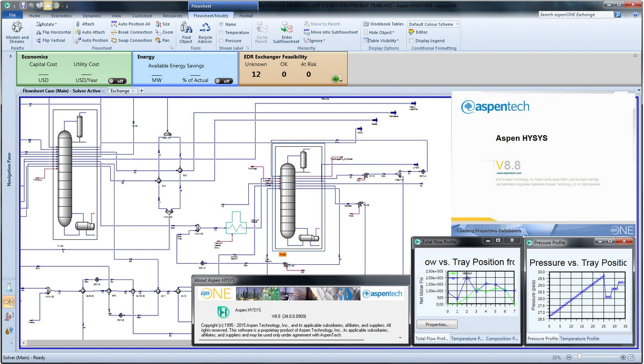Enable Auto Attach mode
Viewport: 644px width, 364px height.
[x=89, y=32]
